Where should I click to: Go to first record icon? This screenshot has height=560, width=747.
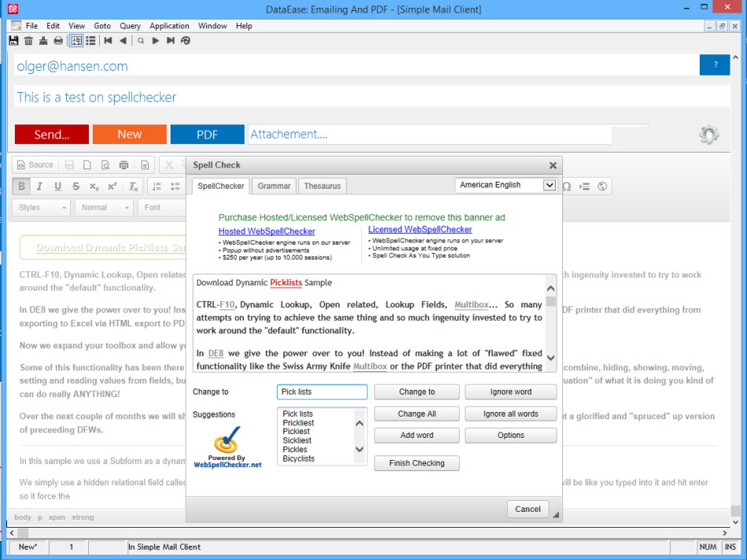[109, 41]
